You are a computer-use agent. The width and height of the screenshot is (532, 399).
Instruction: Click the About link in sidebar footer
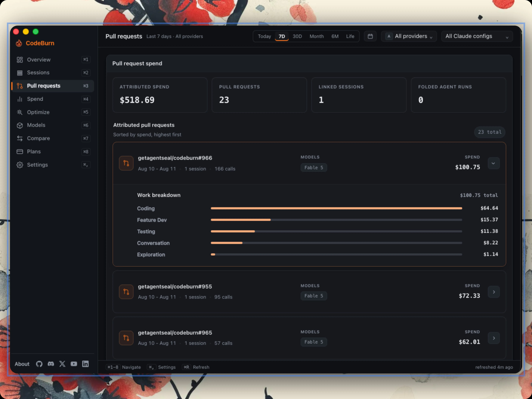coord(22,364)
